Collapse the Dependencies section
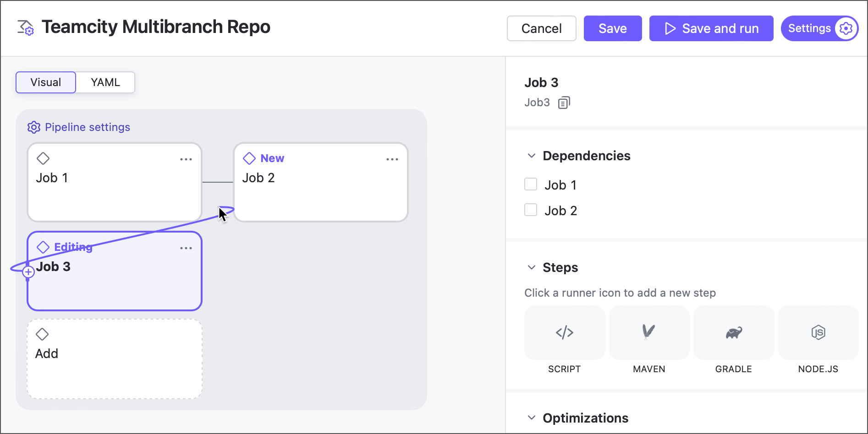This screenshot has width=868, height=434. coord(531,155)
